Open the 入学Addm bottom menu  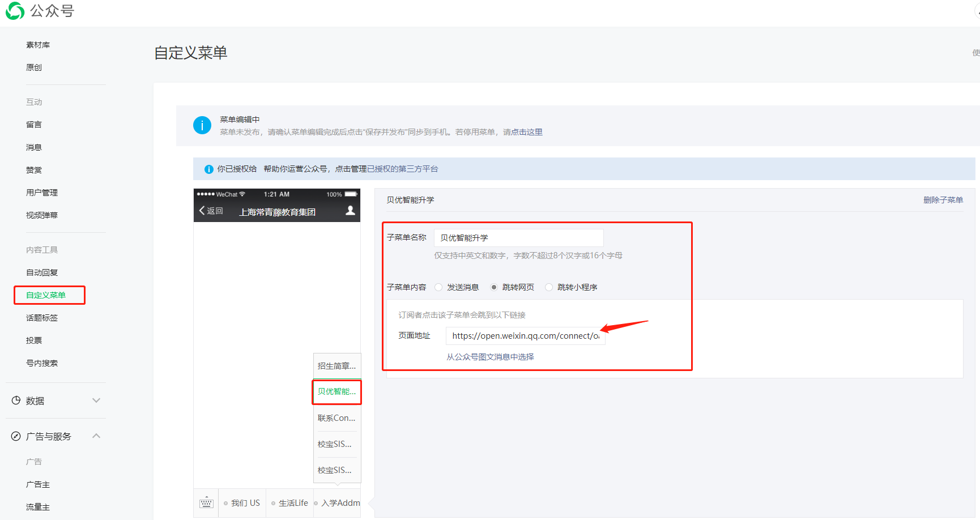pyautogui.click(x=338, y=503)
